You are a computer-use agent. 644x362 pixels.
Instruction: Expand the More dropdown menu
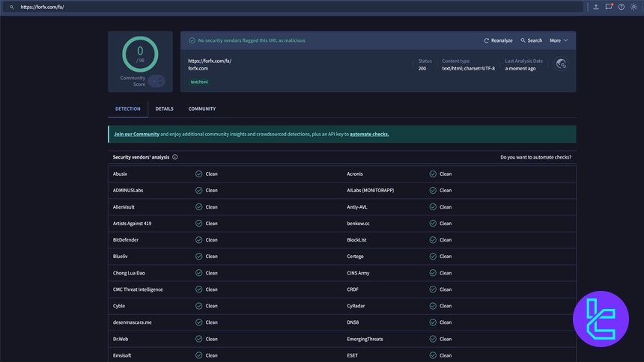pos(559,40)
